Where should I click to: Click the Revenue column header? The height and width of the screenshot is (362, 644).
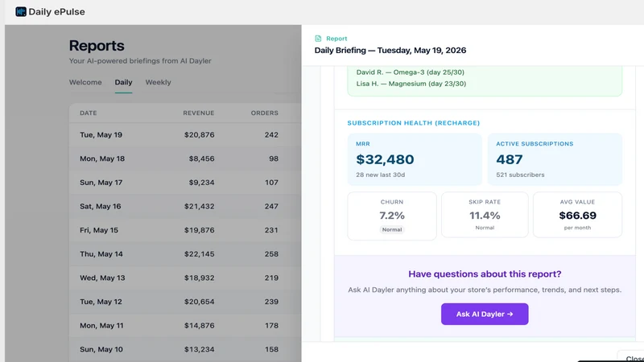(x=199, y=113)
